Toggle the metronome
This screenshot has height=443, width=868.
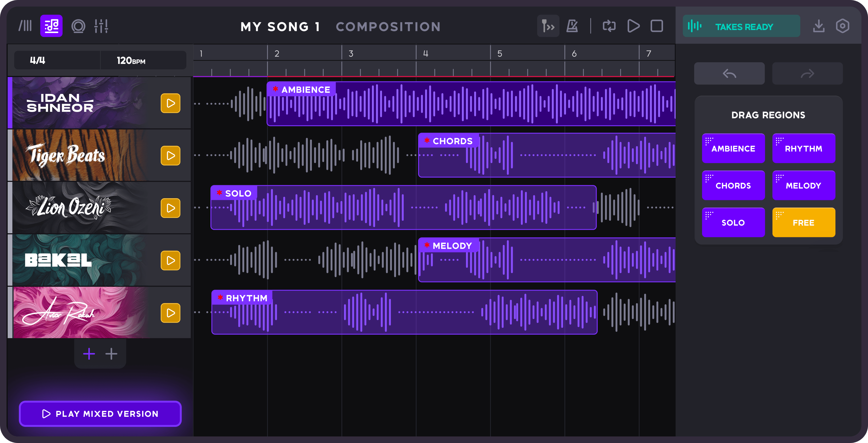coord(572,26)
